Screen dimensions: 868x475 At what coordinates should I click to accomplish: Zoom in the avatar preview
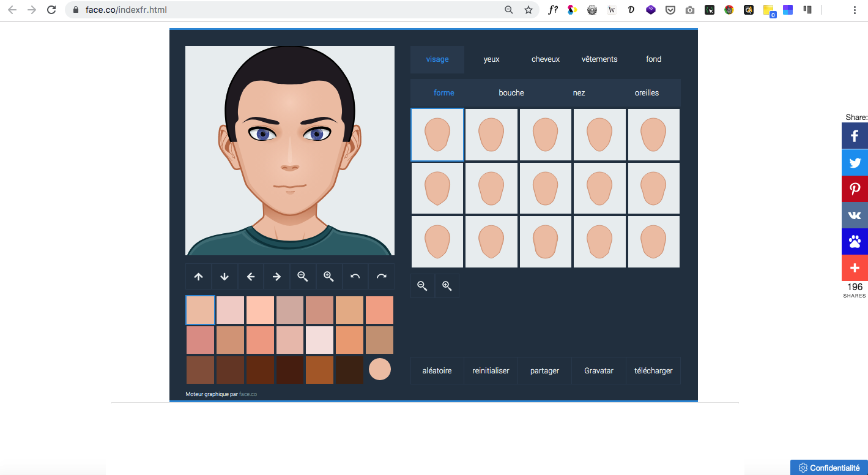pos(329,277)
